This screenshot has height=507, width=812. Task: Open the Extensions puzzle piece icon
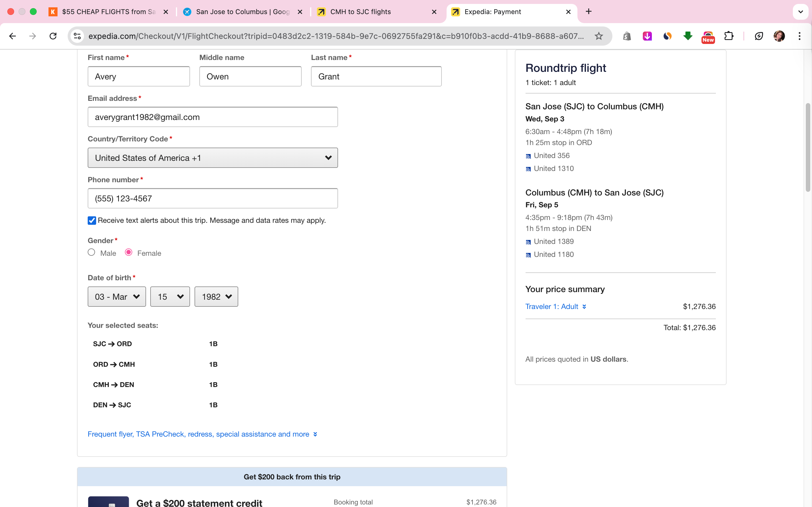[729, 36]
